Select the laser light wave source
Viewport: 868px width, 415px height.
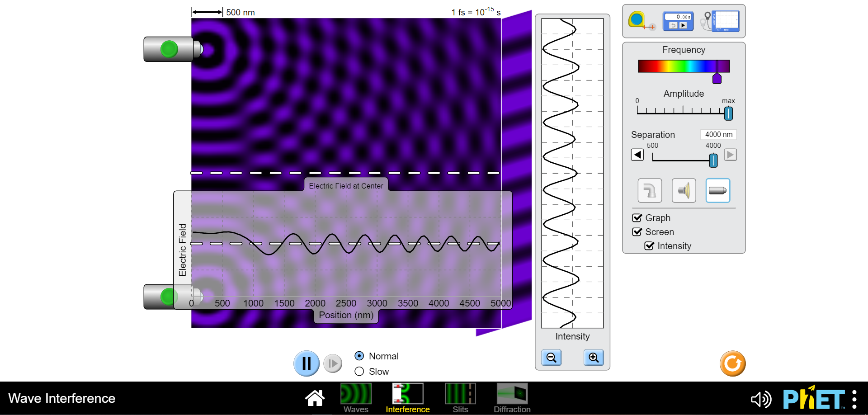[x=717, y=190]
